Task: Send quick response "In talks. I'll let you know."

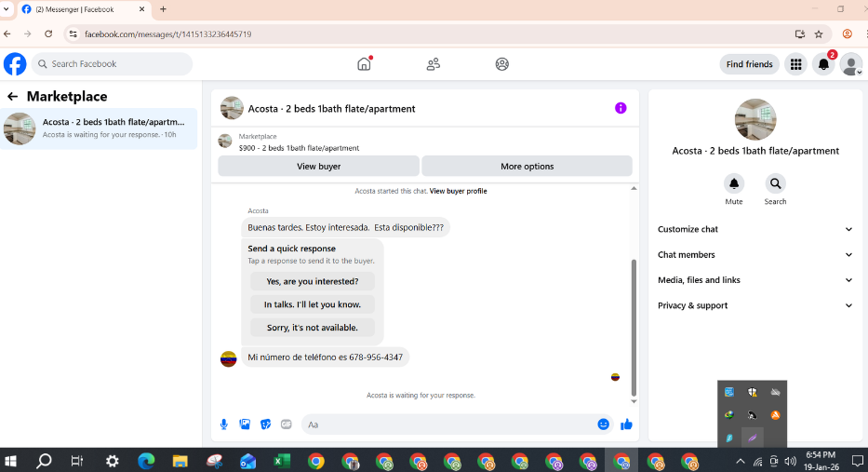Action: [313, 304]
